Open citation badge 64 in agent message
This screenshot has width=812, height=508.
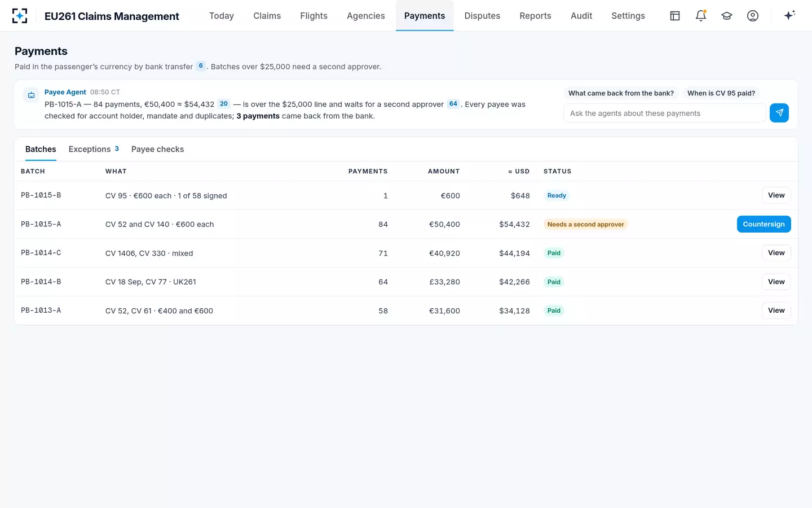pos(453,104)
